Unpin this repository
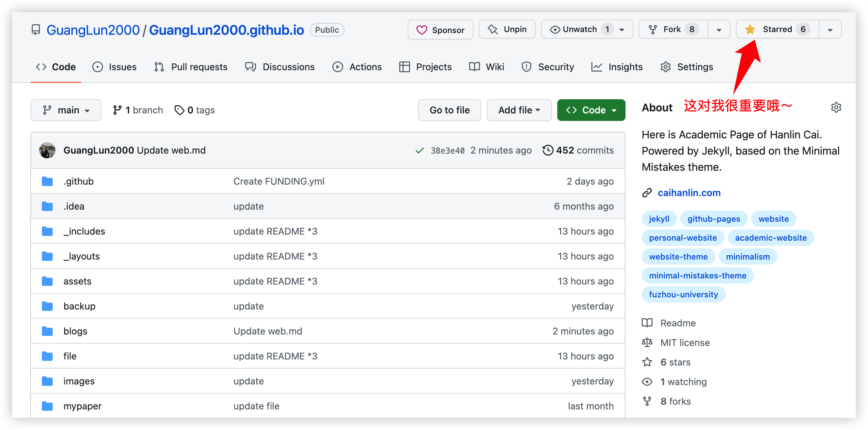868x430 pixels. click(507, 29)
